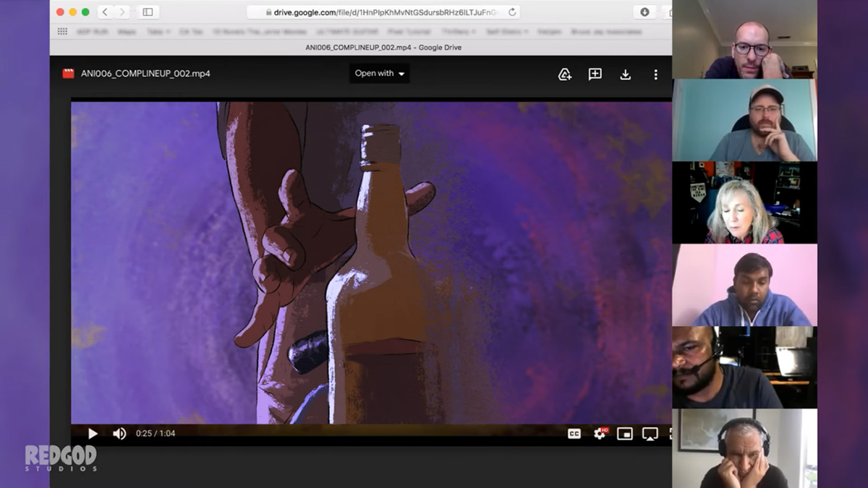
Task: Show the Safari sidebar
Action: pyautogui.click(x=148, y=12)
